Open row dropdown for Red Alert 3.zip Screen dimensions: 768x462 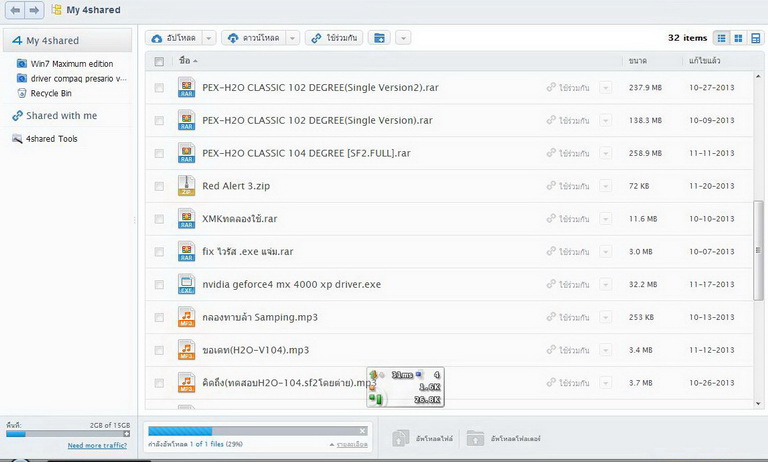pos(606,186)
